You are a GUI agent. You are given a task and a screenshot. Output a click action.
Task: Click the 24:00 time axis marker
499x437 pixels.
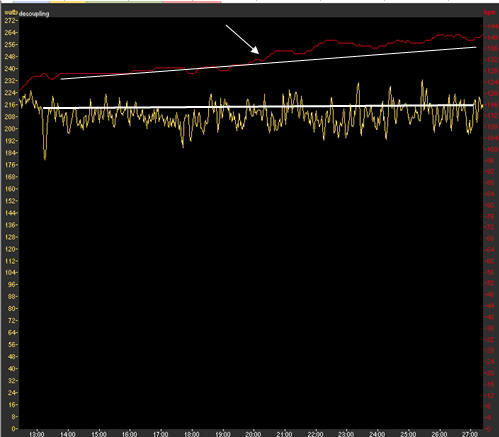[377, 434]
